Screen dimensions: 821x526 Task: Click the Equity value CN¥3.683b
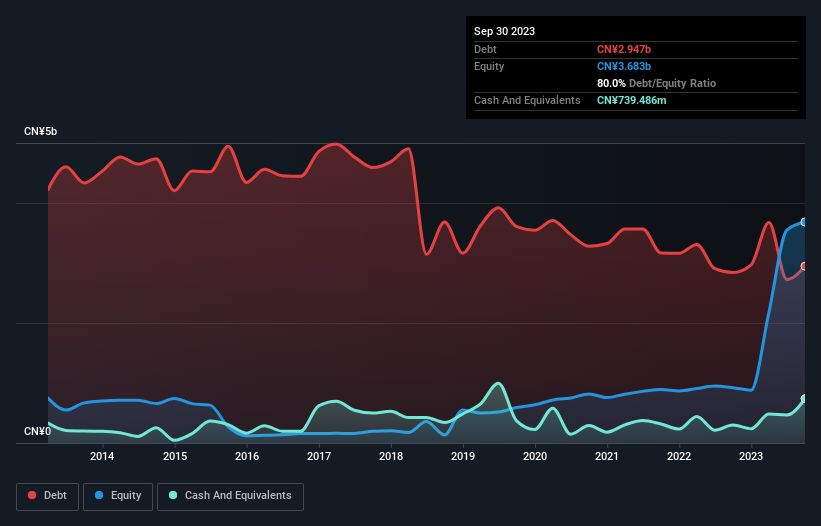coord(624,66)
